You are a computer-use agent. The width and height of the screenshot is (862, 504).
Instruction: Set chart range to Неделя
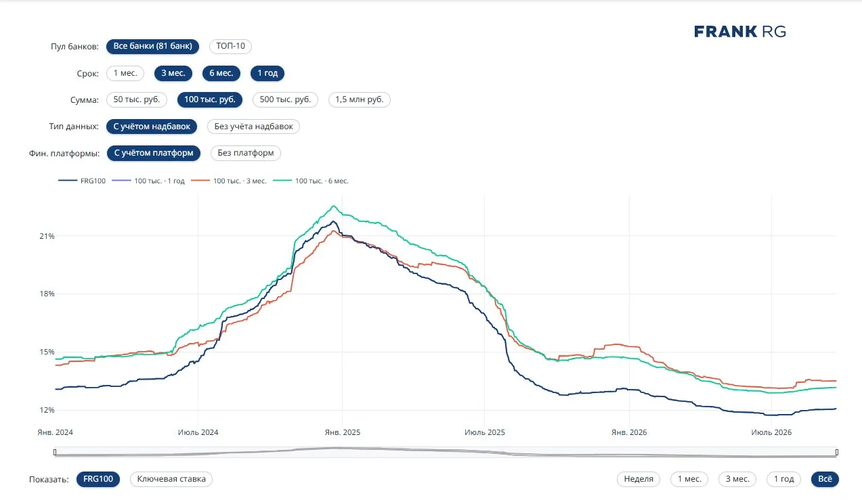click(639, 479)
